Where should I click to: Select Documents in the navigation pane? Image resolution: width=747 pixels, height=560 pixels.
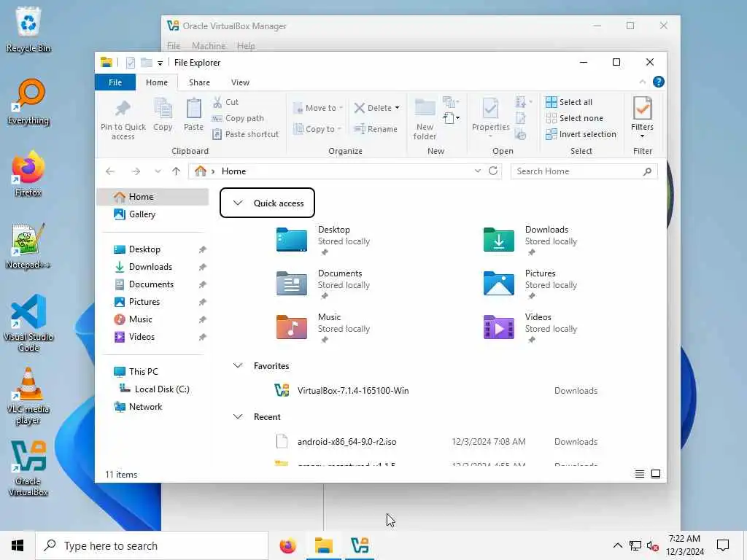point(153,284)
